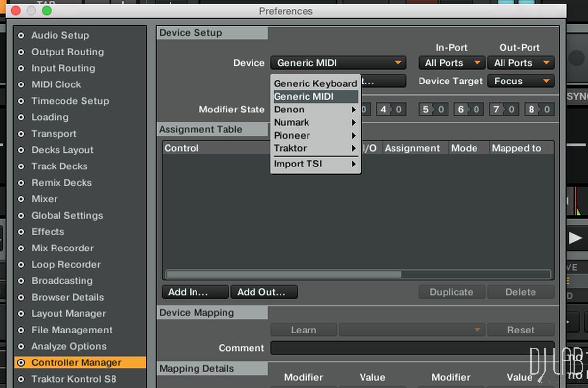Click the Add In... button
Viewport: 588px width, 388px height.
[x=195, y=292]
